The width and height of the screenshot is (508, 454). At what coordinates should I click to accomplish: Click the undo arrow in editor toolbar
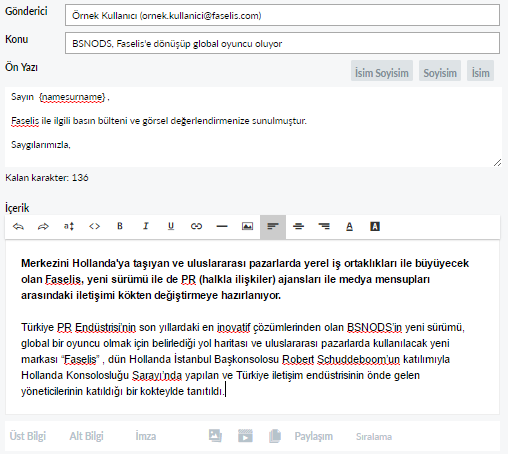pos(18,227)
